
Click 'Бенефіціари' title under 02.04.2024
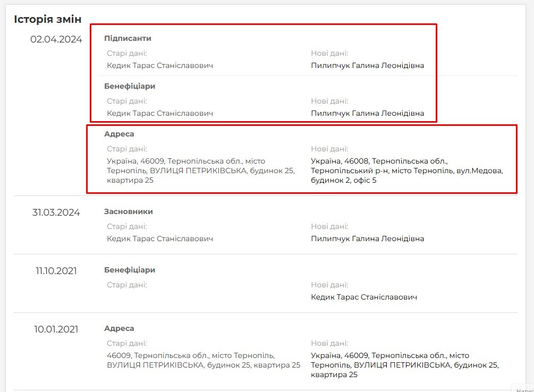click(x=130, y=86)
